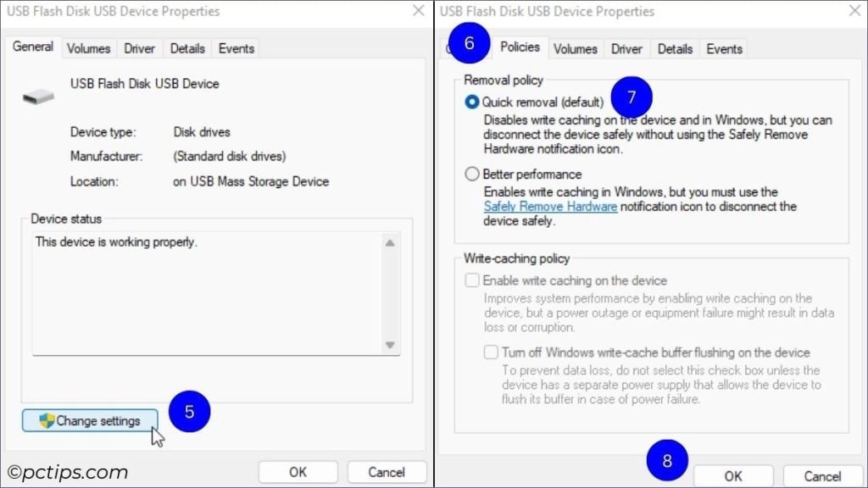
Task: Confirm with OK in Policies dialog
Action: click(733, 476)
